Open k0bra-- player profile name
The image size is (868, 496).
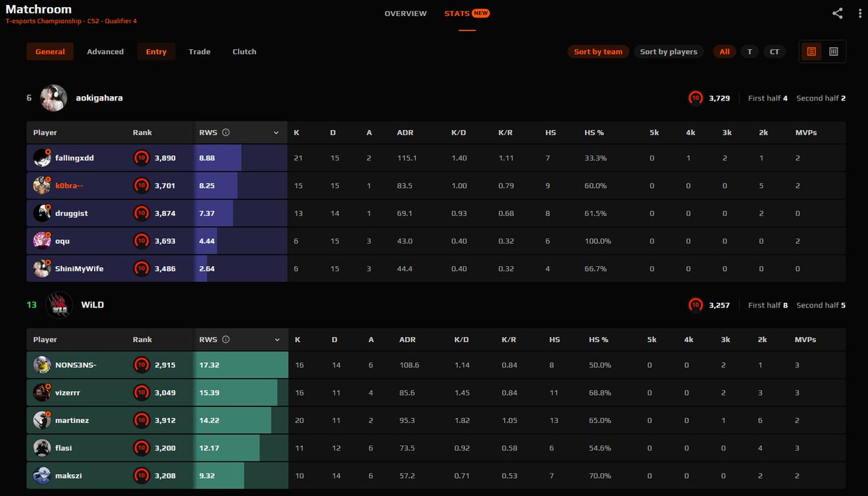(69, 186)
